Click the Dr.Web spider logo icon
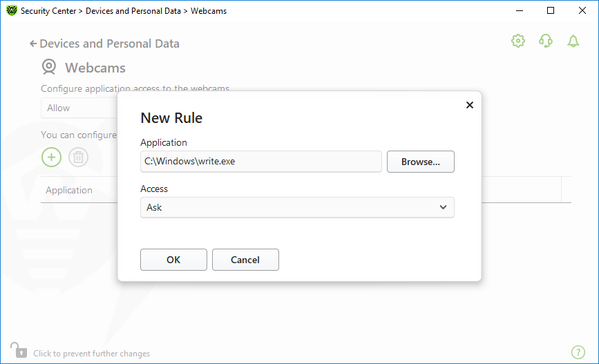 click(x=12, y=10)
